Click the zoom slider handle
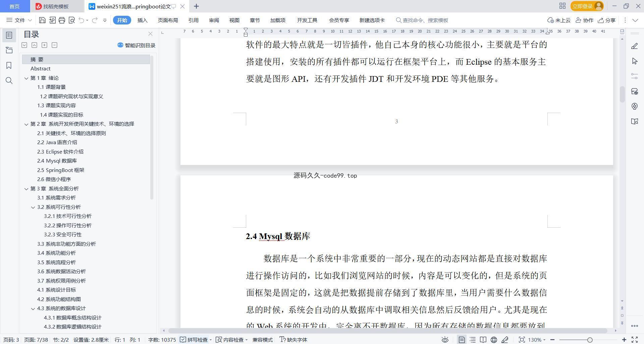644x344 pixels. pos(590,340)
